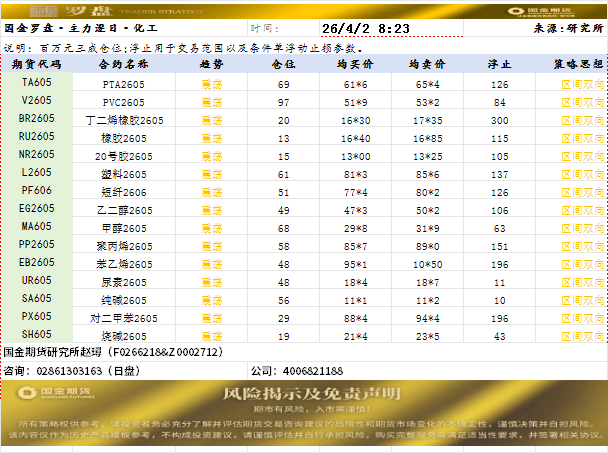Image resolution: width=608 pixels, height=453 pixels.
Task: Click the 仓位 column header
Action: pos(283,64)
